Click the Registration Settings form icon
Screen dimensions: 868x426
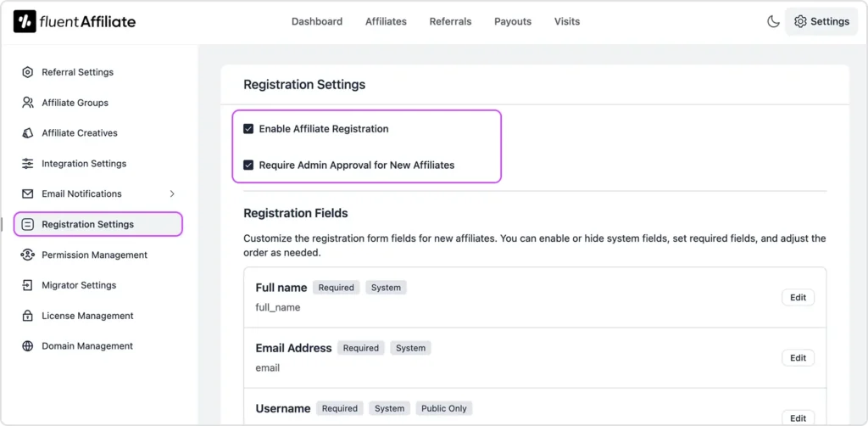tap(28, 224)
